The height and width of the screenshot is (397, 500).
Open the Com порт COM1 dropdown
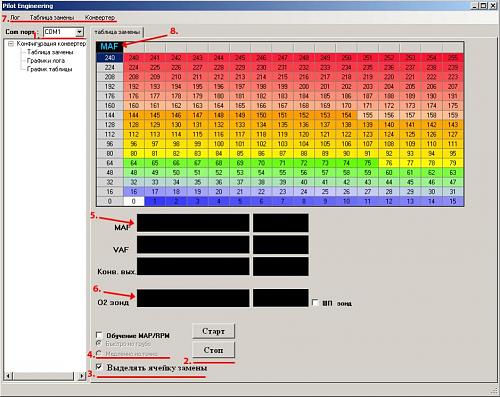[x=79, y=32]
